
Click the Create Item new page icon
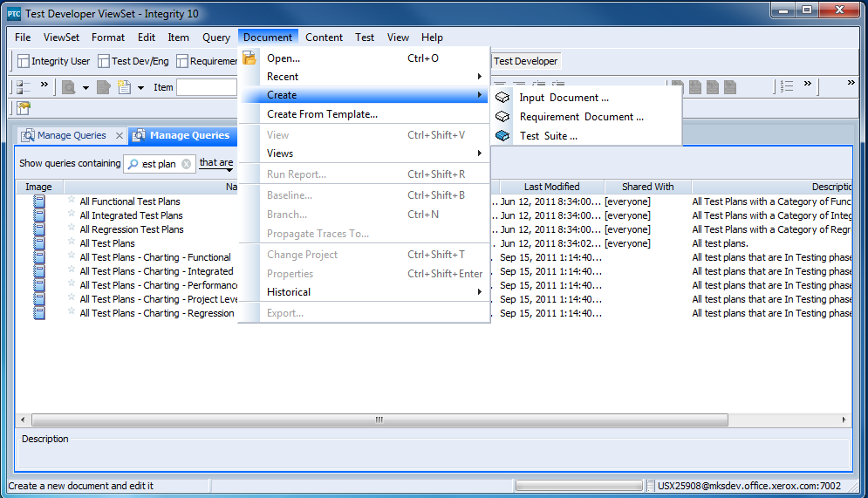[x=124, y=87]
